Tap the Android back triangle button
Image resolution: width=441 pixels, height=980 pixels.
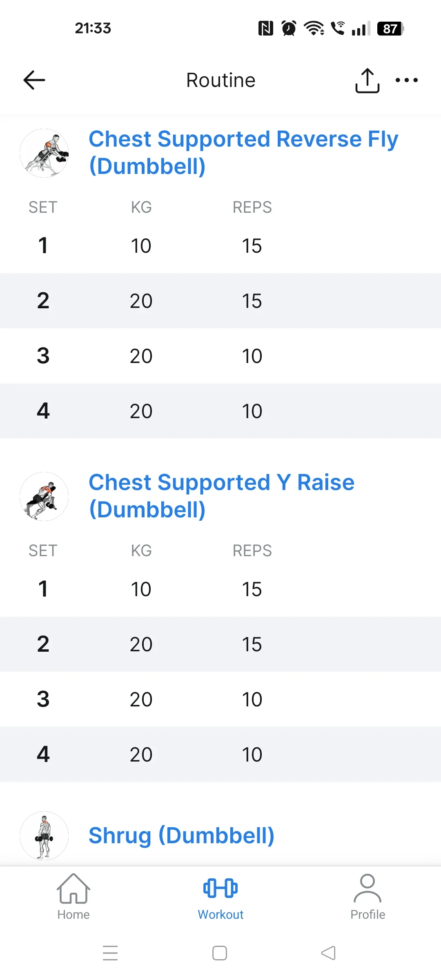tap(328, 953)
